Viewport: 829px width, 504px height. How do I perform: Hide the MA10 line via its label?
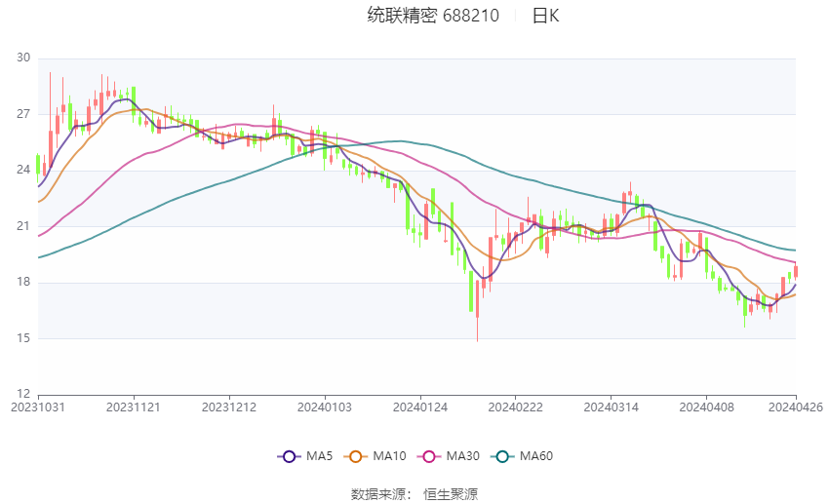[389, 456]
